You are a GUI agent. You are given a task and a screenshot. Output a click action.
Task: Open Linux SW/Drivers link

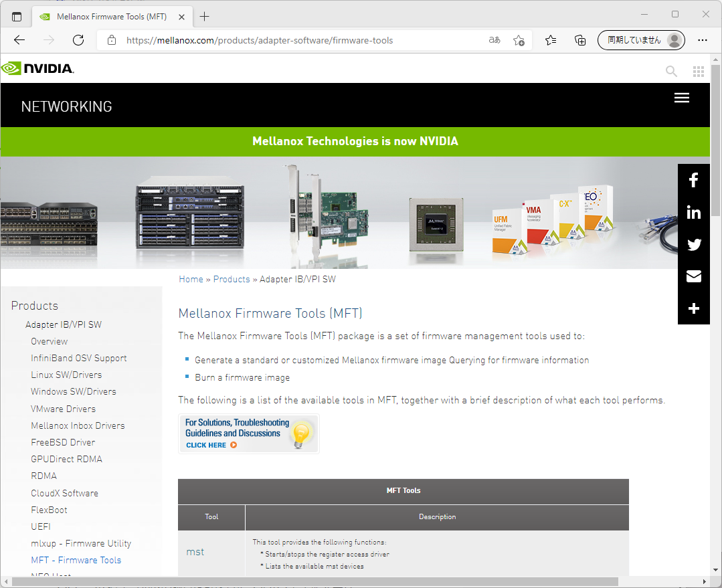tap(66, 375)
